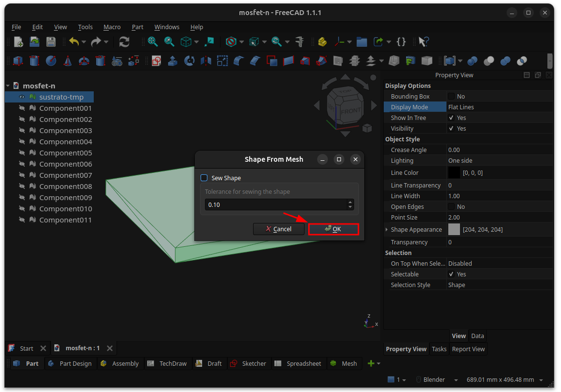Click the Chamfer tool icon
The image size is (561, 392).
[255, 61]
